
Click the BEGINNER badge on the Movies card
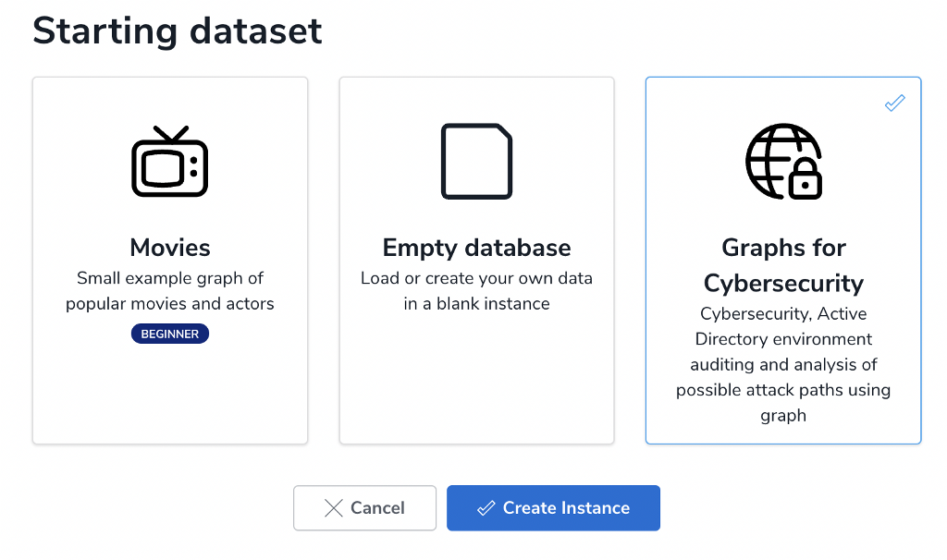point(170,334)
